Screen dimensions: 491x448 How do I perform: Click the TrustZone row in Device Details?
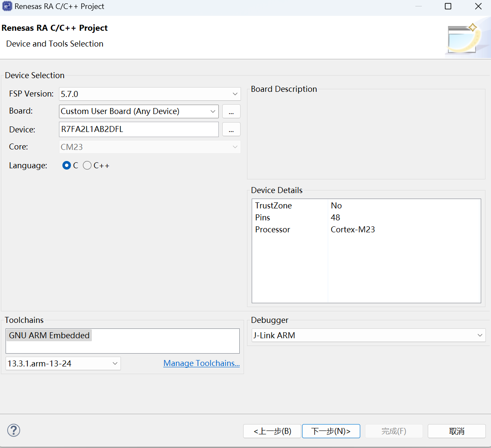pos(366,205)
